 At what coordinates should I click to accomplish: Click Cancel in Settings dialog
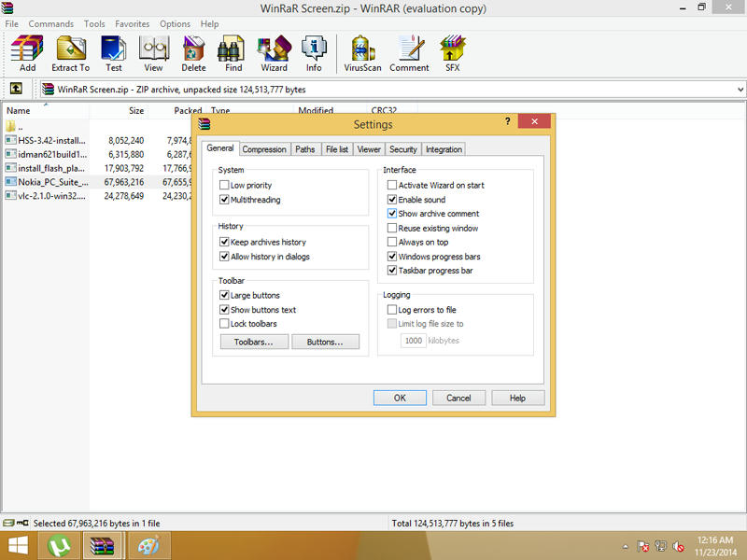(458, 398)
